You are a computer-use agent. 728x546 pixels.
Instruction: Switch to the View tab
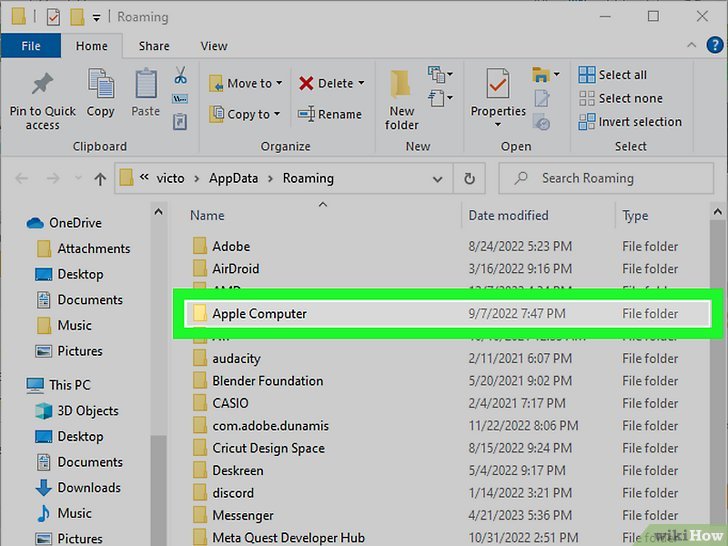click(214, 46)
